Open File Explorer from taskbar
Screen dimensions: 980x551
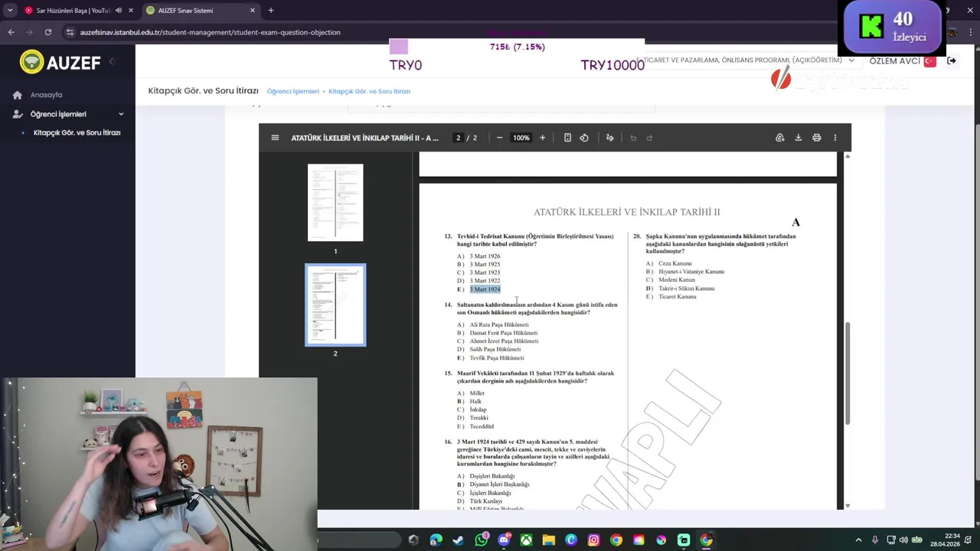pos(548,540)
